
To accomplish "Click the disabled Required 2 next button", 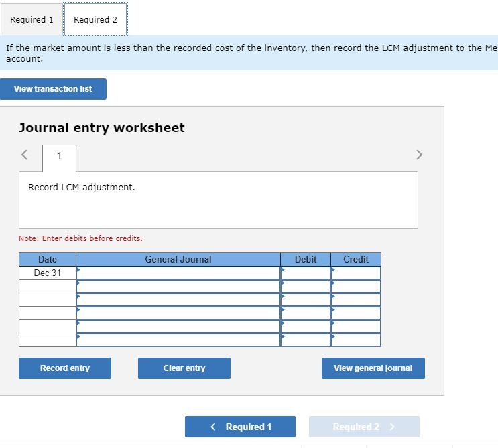I will [x=364, y=427].
